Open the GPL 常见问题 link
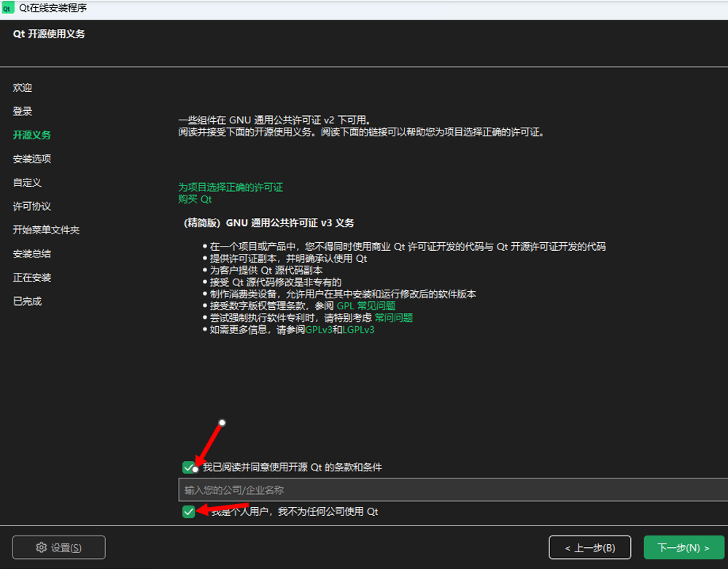728x569 pixels. (366, 306)
